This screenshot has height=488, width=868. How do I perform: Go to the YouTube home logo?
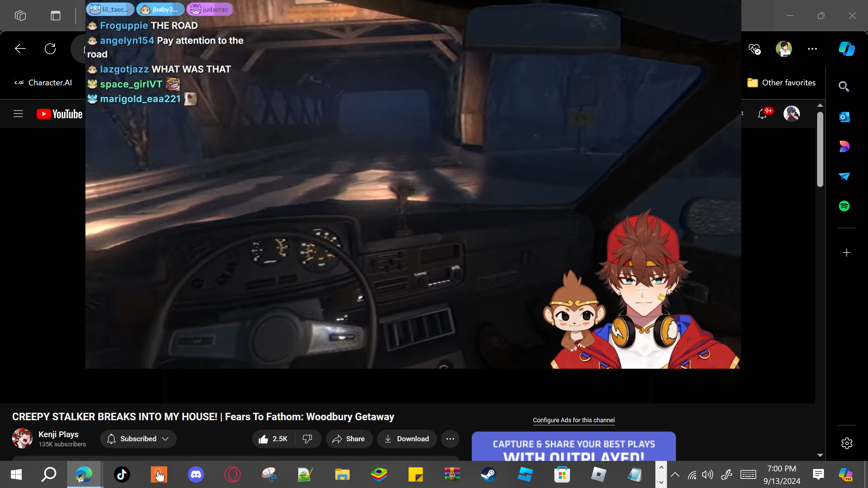click(x=60, y=114)
